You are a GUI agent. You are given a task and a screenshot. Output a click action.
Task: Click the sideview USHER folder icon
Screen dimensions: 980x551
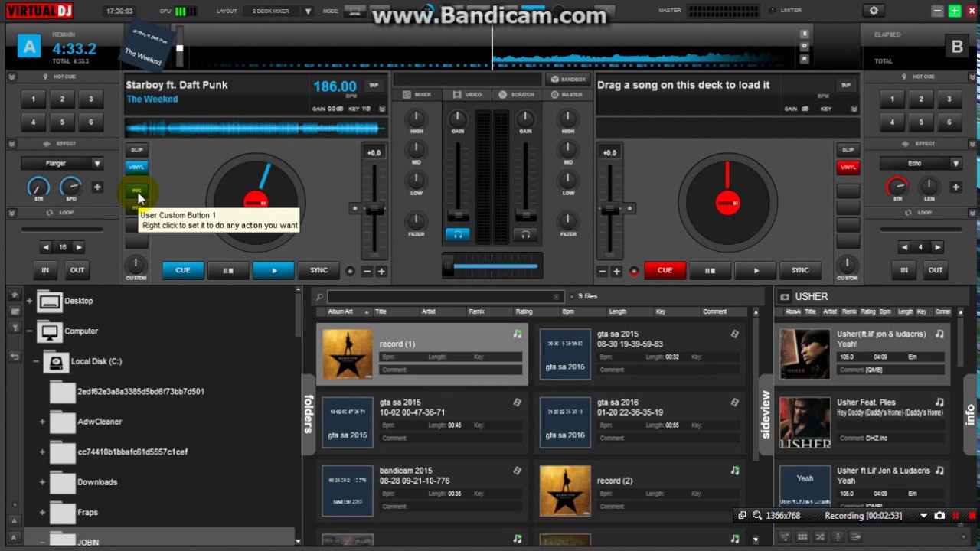[x=785, y=297]
